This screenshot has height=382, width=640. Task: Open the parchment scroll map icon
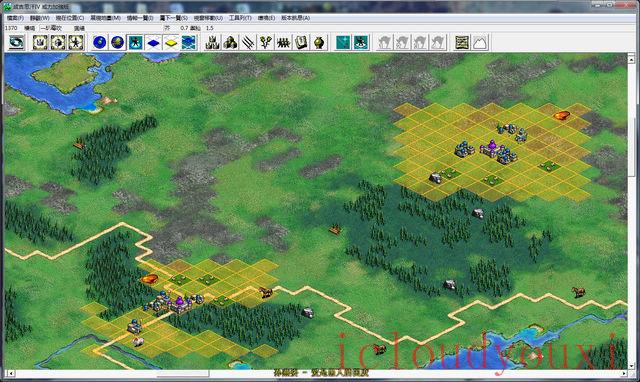pyautogui.click(x=462, y=42)
